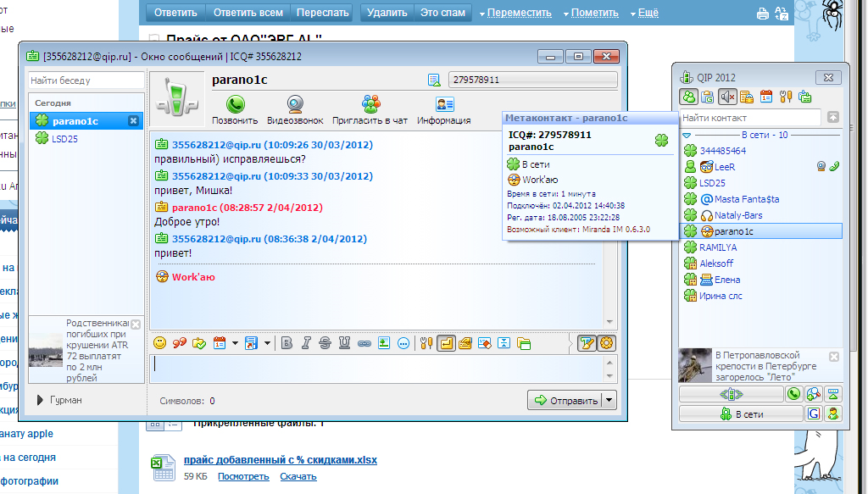868x494 pixels.
Task: Click the history calendar icon in chat toolbar
Action: tap(220, 343)
